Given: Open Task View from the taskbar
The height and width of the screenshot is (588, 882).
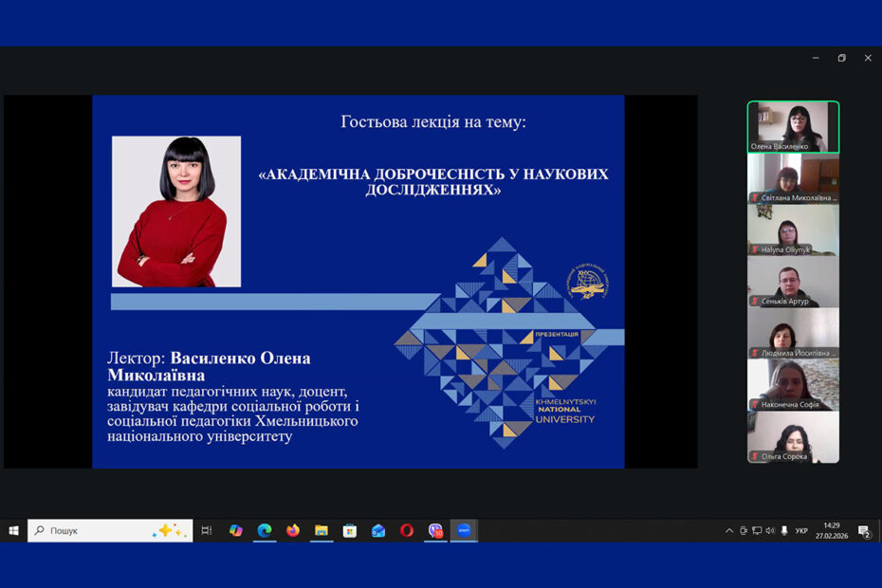Looking at the screenshot, I should pos(207,530).
